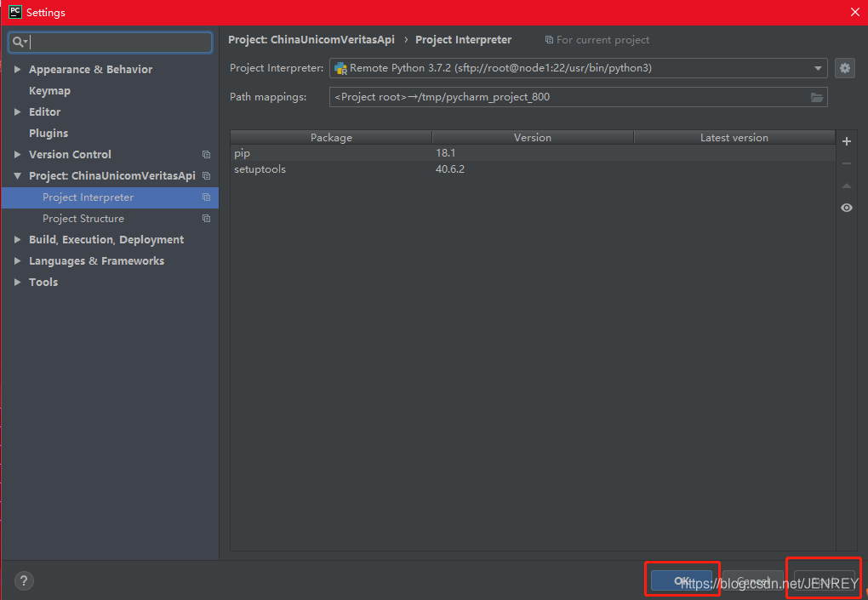868x600 pixels.
Task: Click the Cancel button
Action: [x=753, y=580]
